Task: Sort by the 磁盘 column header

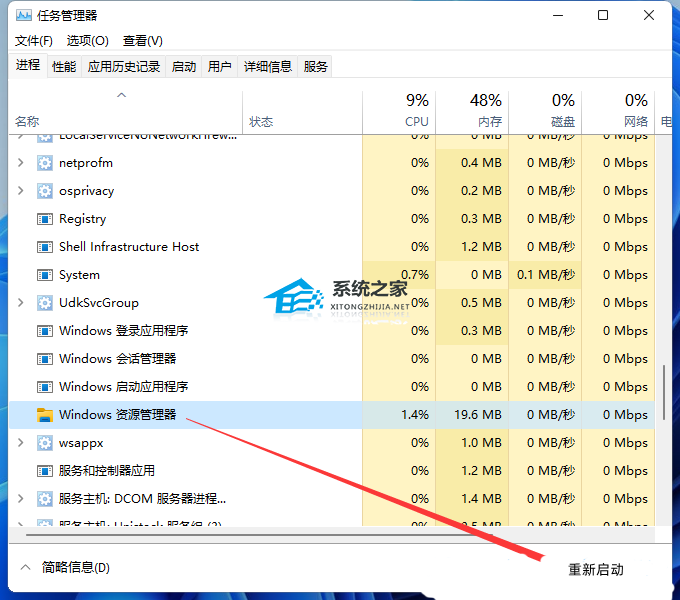Action: click(x=545, y=112)
